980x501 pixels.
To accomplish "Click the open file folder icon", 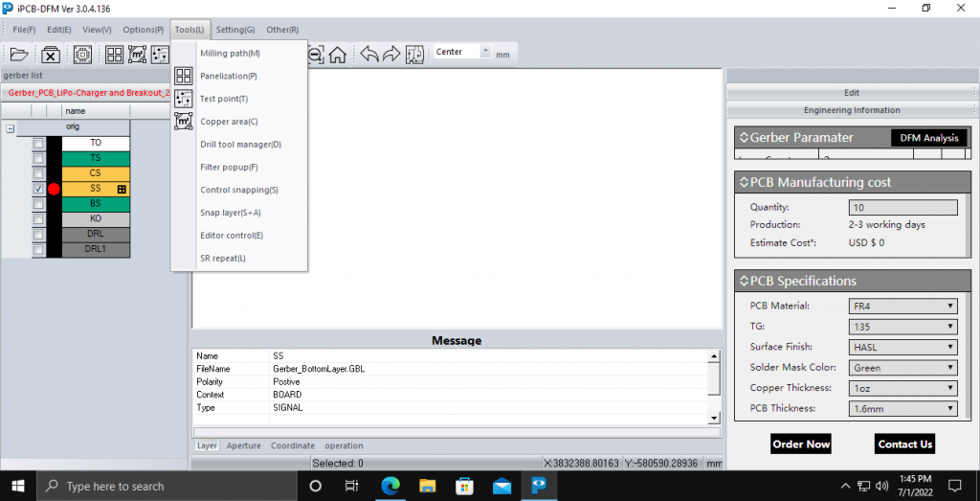I will (19, 55).
